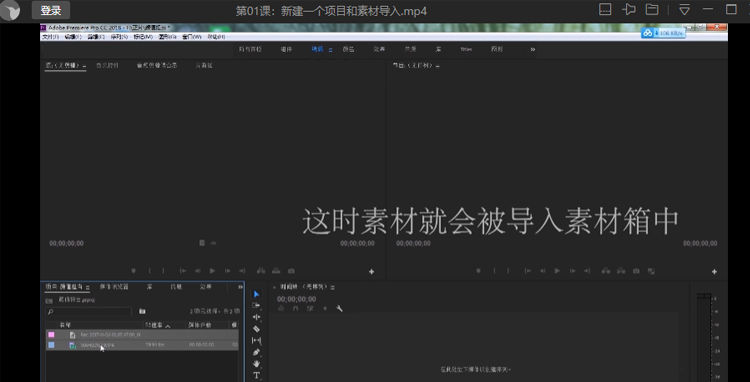Select the Track Select Forward tool

coord(256,306)
